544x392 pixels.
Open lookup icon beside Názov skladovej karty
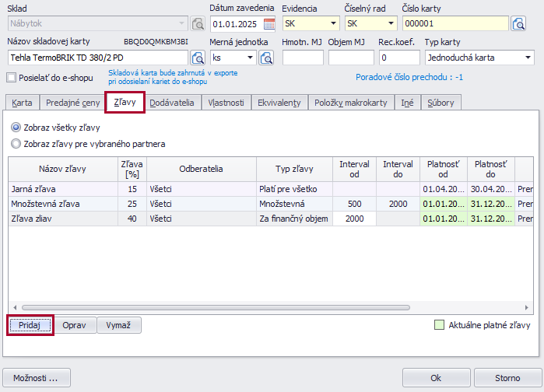click(x=198, y=58)
